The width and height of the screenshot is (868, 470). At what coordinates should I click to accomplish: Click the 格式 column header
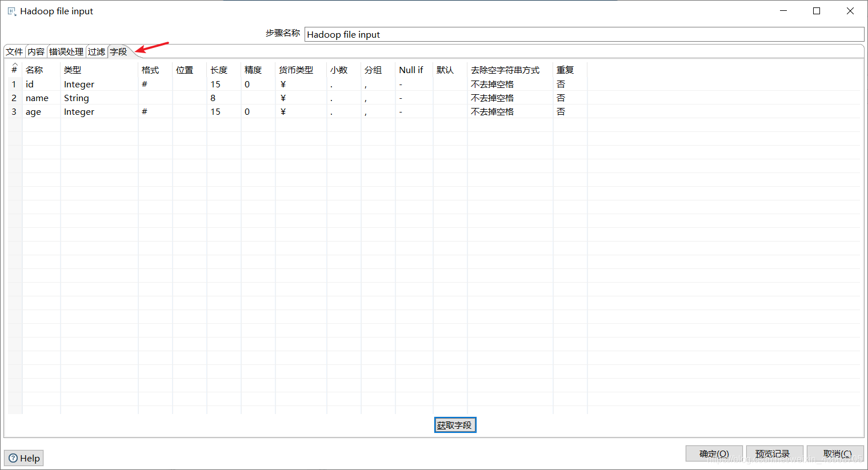[155, 70]
